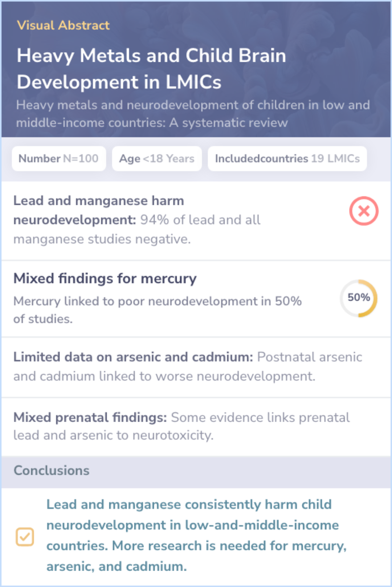Viewport: 392px width, 587px height.
Task: Click the 50% circular progress indicator
Action: click(359, 298)
